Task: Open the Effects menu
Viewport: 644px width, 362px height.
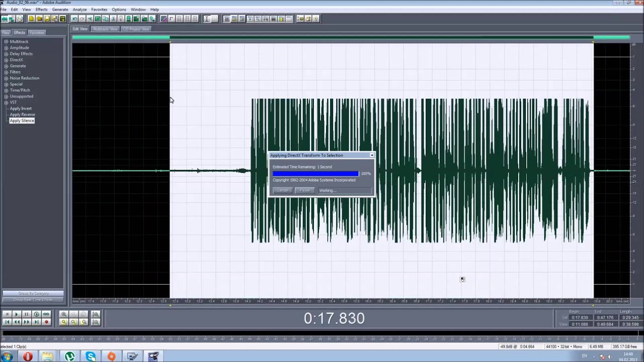Action: 41,10
